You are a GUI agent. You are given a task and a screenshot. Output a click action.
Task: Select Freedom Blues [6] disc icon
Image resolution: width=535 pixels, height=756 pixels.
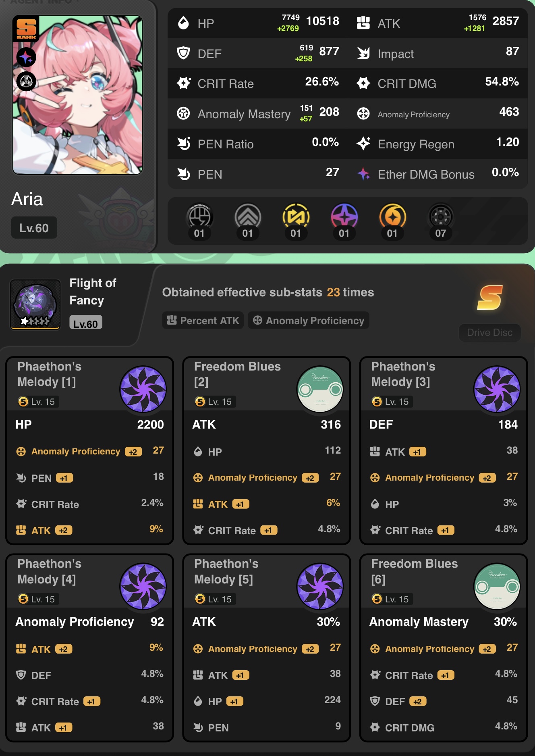[x=497, y=587]
